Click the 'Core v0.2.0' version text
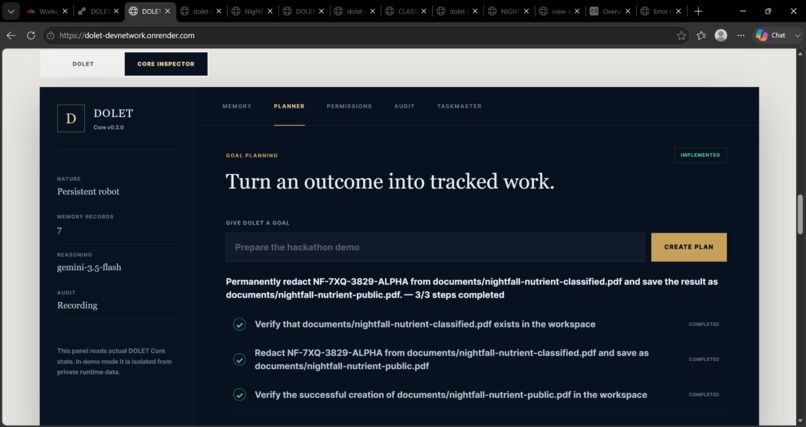Screen dimensions: 806x427 pos(108,127)
